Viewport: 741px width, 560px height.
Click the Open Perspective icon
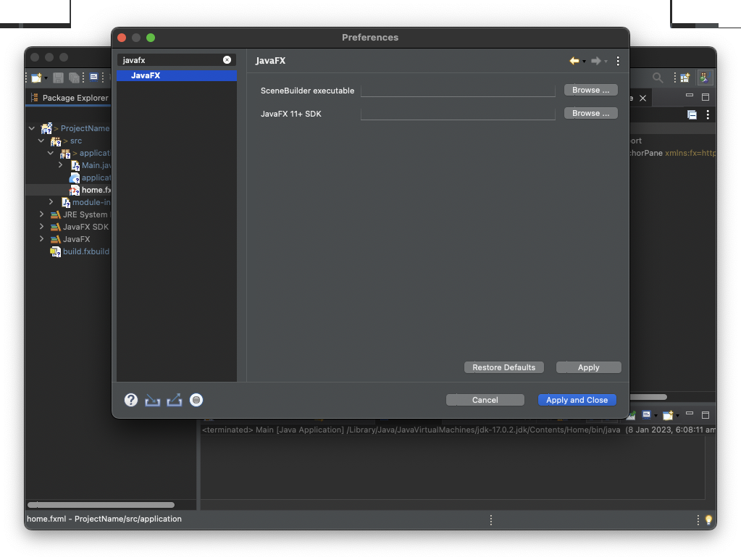tap(685, 78)
